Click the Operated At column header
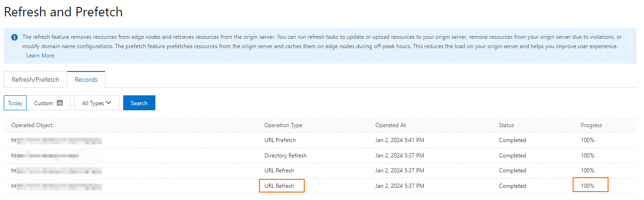Screen dimensions: 644x200 coord(391,125)
